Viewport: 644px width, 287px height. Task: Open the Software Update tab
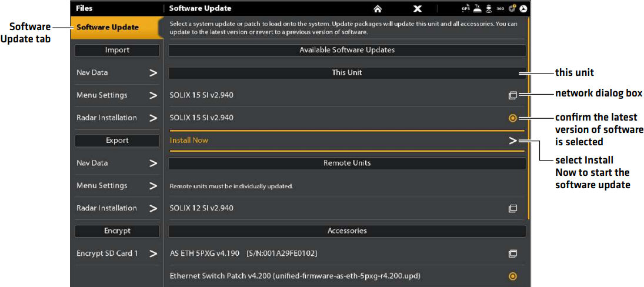pyautogui.click(x=116, y=28)
